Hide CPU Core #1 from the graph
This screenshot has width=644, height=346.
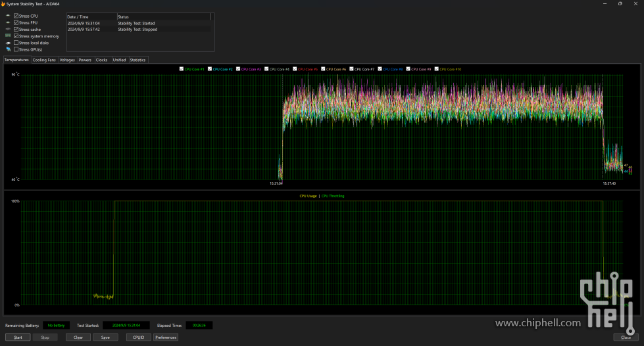[x=182, y=69]
